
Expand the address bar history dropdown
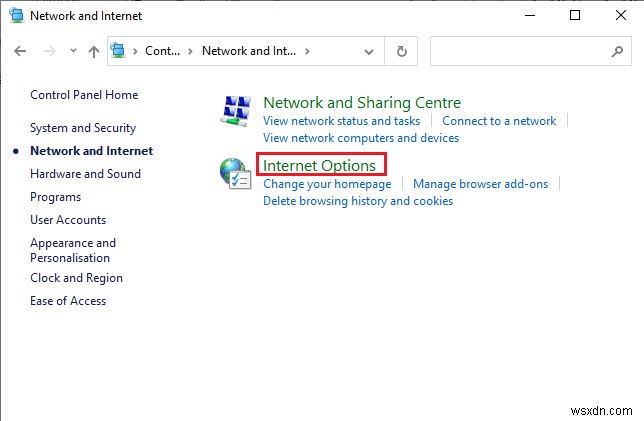(374, 51)
